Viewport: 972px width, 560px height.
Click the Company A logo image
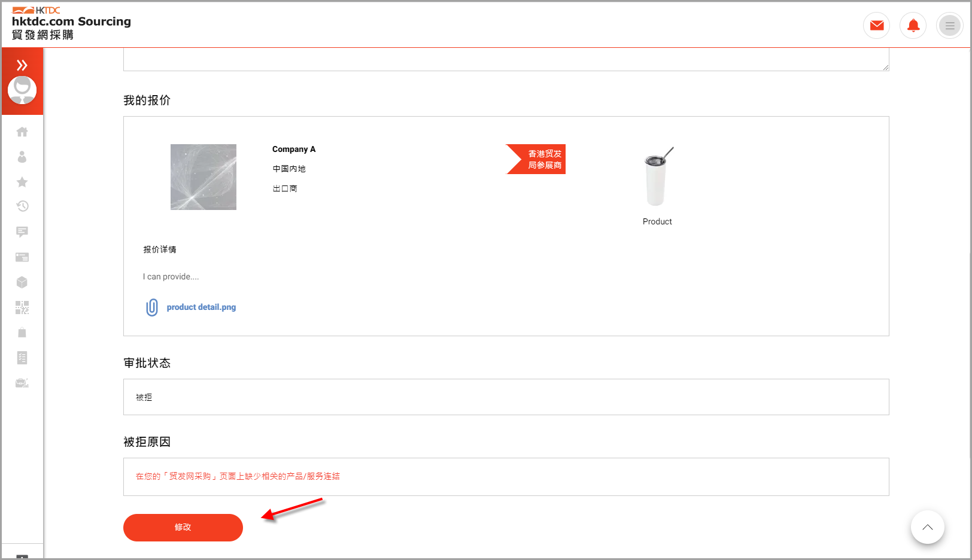203,177
